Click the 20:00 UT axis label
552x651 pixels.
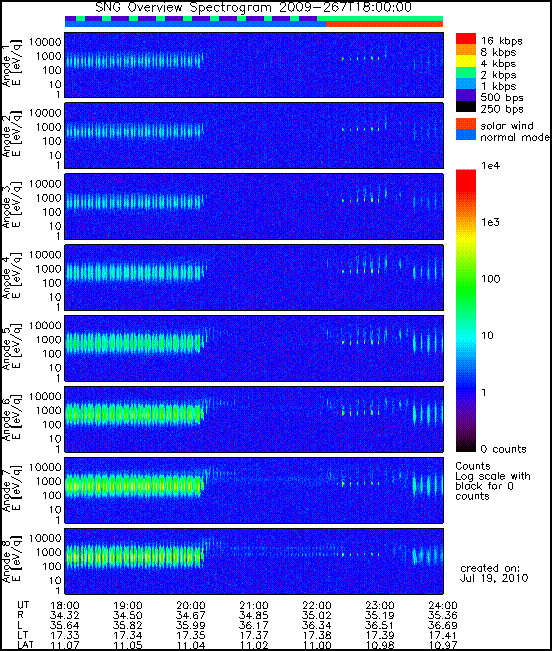tap(191, 606)
